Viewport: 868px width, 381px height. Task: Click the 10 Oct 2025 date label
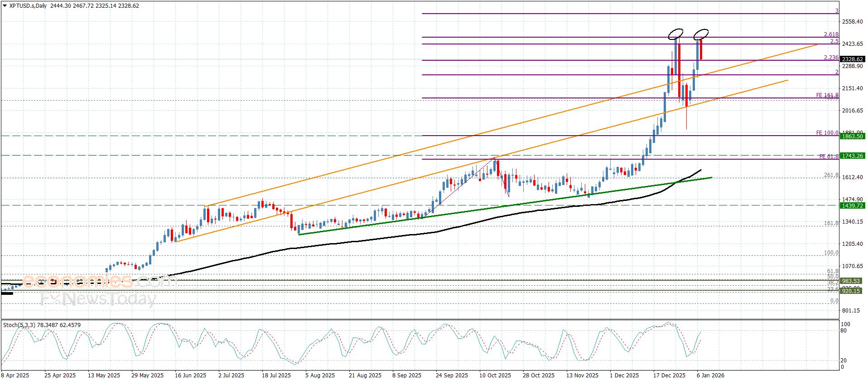pos(495,375)
